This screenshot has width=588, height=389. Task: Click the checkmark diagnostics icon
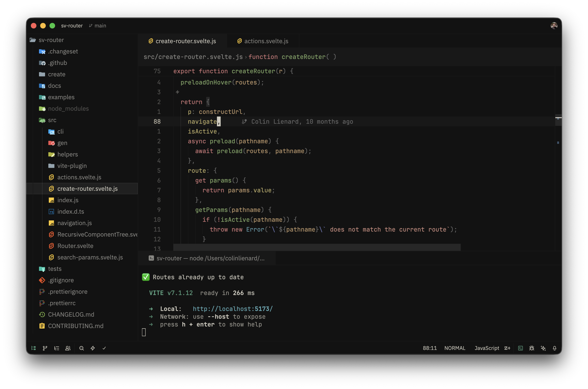coord(104,348)
